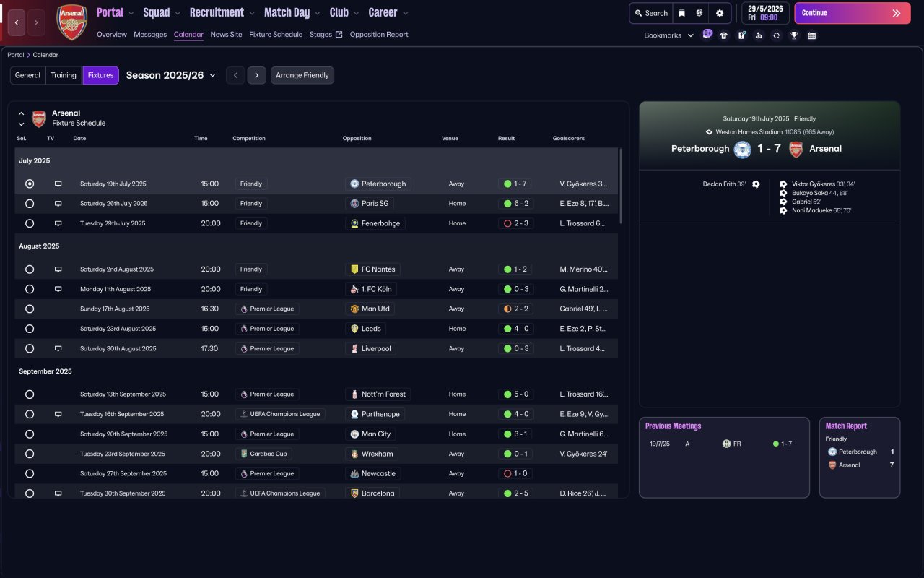The image size is (924, 578).
Task: Click the Portal breadcrumb link
Action: (x=16, y=55)
